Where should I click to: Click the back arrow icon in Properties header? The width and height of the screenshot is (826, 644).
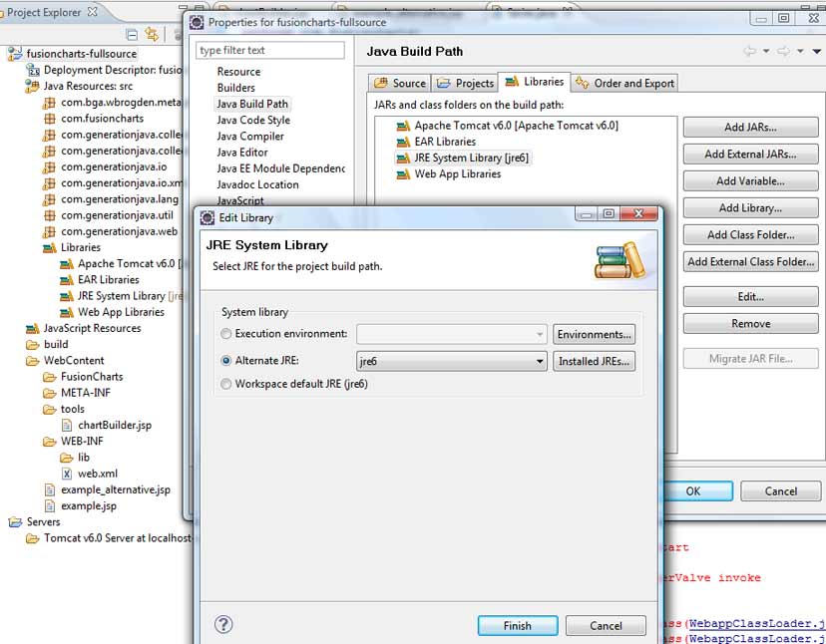[x=749, y=51]
